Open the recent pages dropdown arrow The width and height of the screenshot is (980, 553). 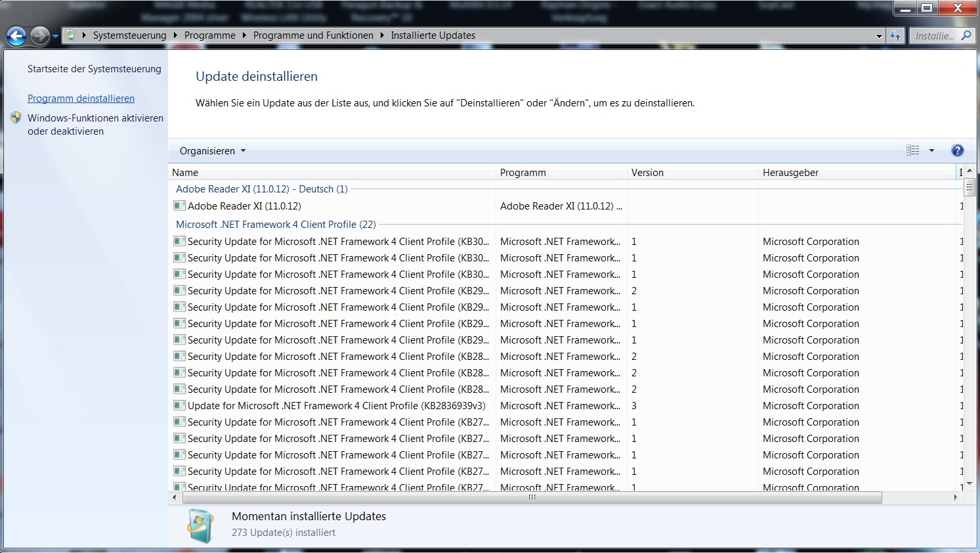pos(55,36)
